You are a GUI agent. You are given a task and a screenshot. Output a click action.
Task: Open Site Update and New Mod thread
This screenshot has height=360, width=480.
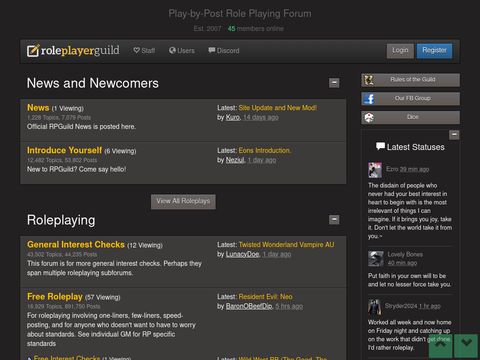click(278, 108)
